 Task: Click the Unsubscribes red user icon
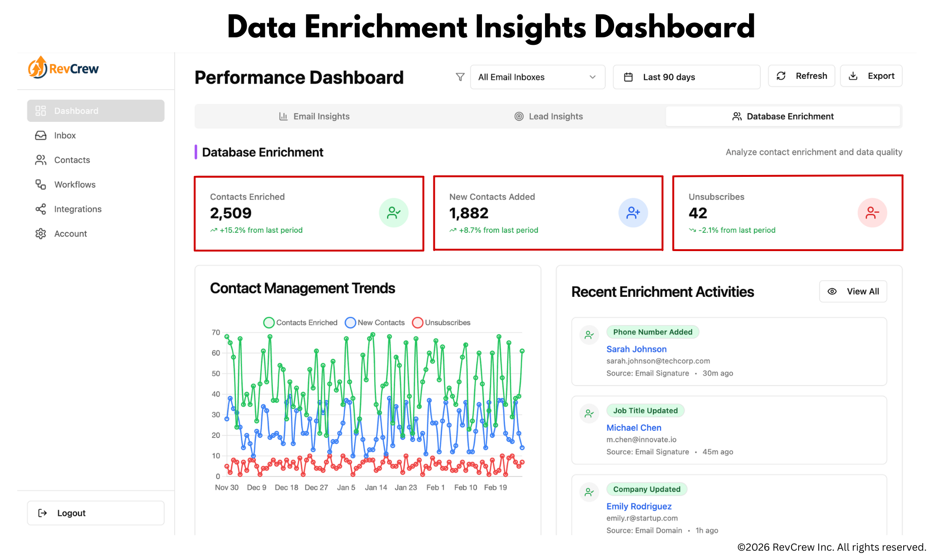pos(872,213)
